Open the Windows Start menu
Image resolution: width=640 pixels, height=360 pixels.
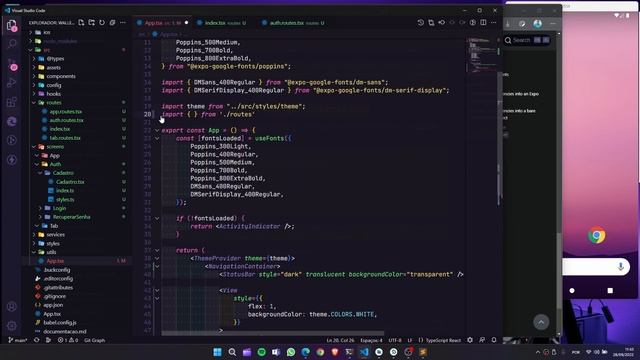[218, 352]
